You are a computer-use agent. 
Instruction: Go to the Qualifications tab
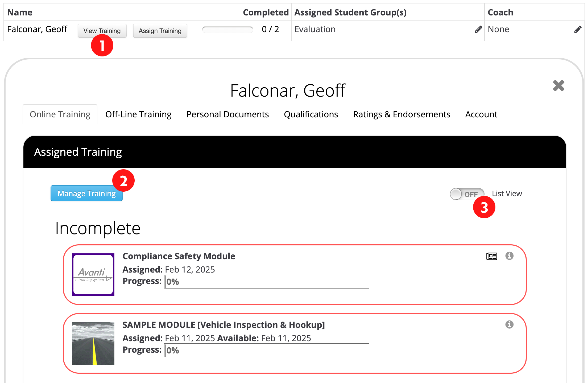[x=311, y=114]
